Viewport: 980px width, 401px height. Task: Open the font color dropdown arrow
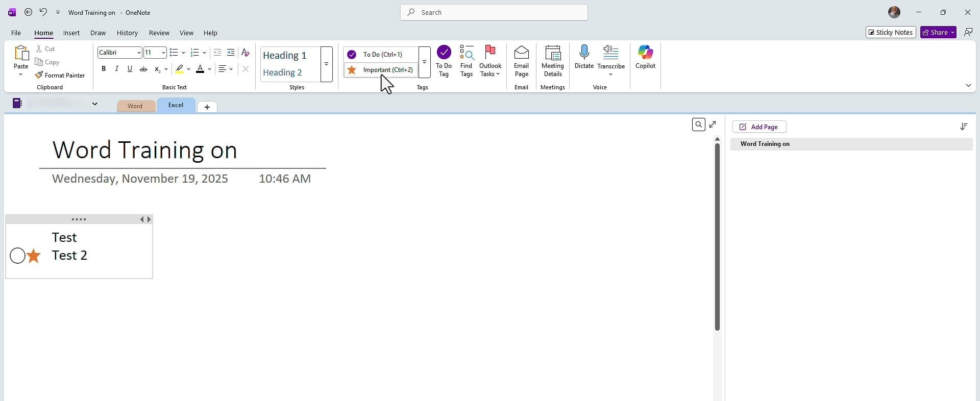tap(209, 69)
